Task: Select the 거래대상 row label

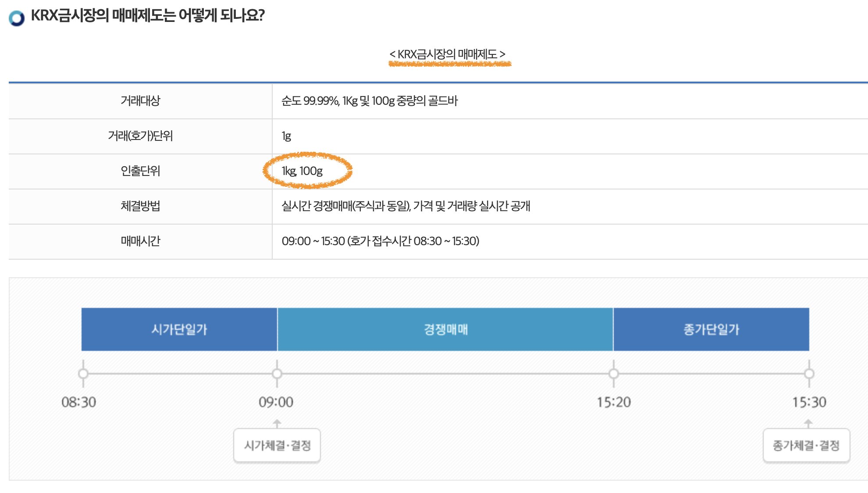Action: pyautogui.click(x=140, y=101)
